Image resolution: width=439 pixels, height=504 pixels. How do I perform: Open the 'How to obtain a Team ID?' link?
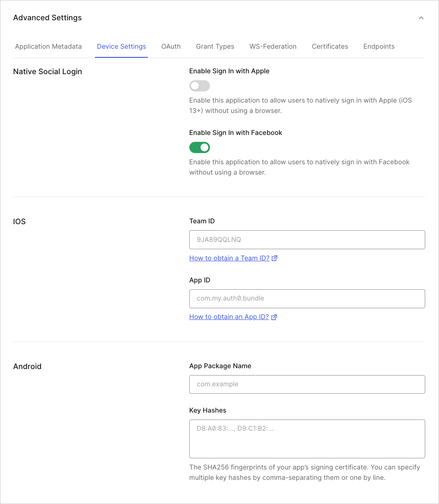click(x=229, y=258)
